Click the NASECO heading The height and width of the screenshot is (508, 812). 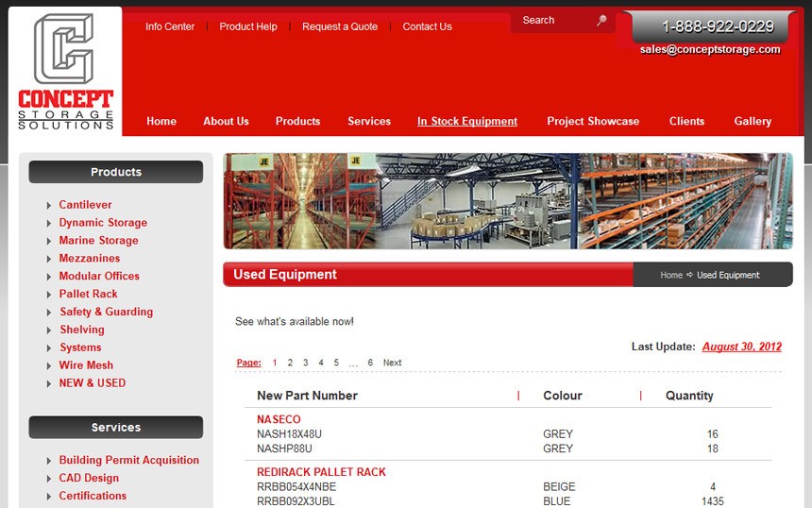(279, 419)
